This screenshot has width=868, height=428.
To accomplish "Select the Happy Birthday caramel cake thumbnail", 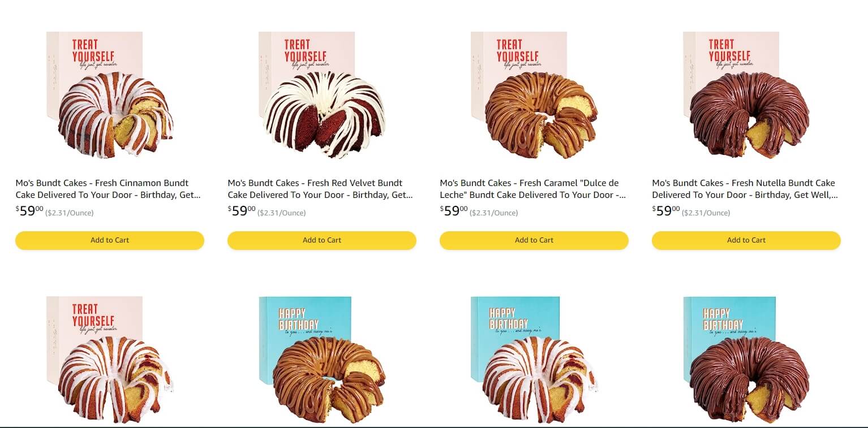I will 322,360.
